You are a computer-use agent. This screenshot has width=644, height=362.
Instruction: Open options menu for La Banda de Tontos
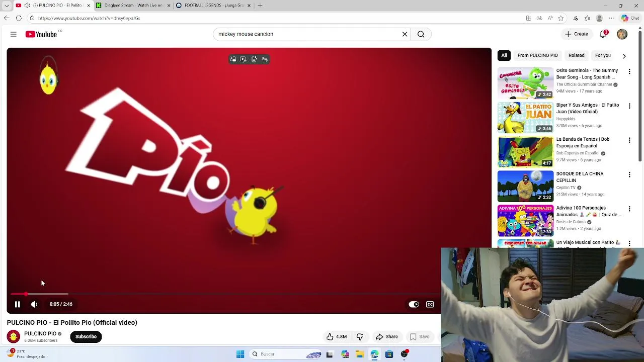[x=629, y=140]
